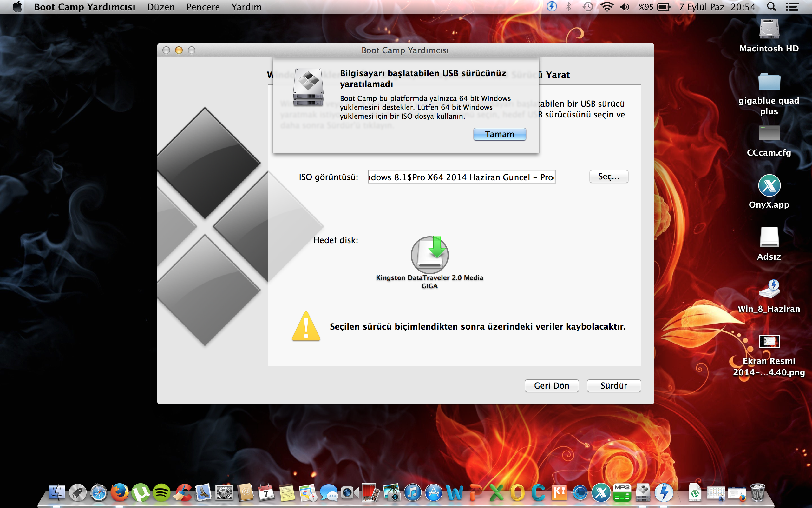The image size is (812, 508).
Task: Select the Kingston DataTraveler target disk icon
Action: tap(430, 255)
